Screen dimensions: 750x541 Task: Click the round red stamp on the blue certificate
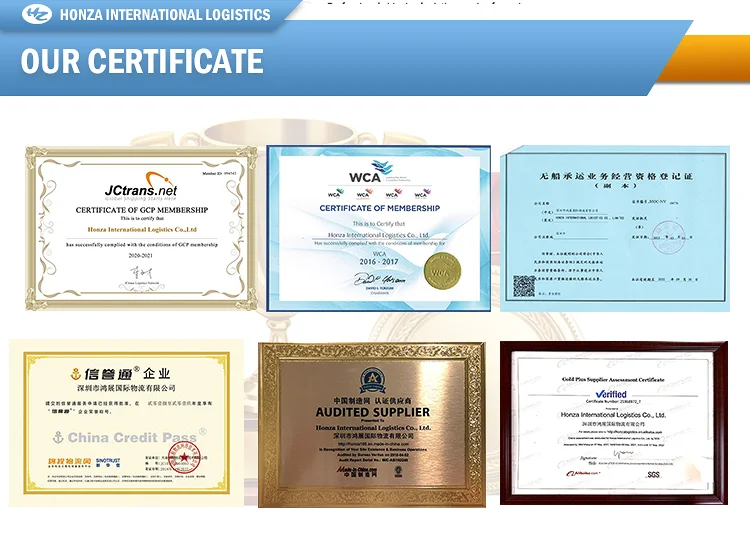click(x=668, y=237)
